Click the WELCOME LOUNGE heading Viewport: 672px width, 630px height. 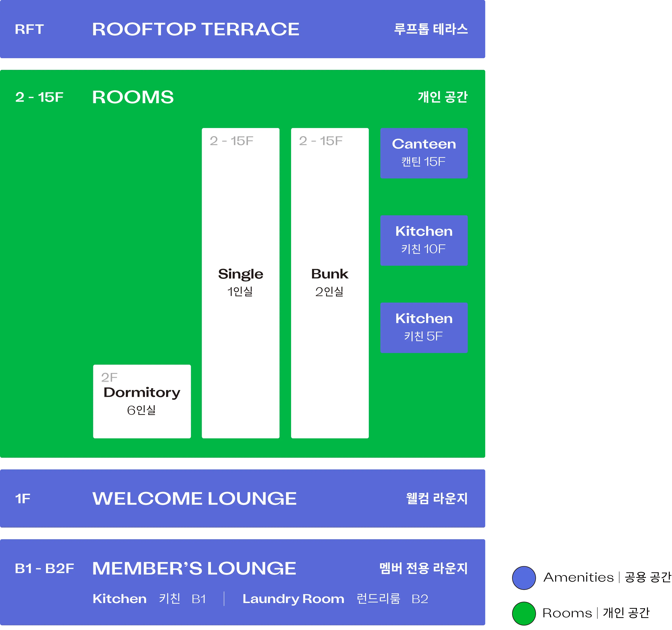click(x=194, y=498)
